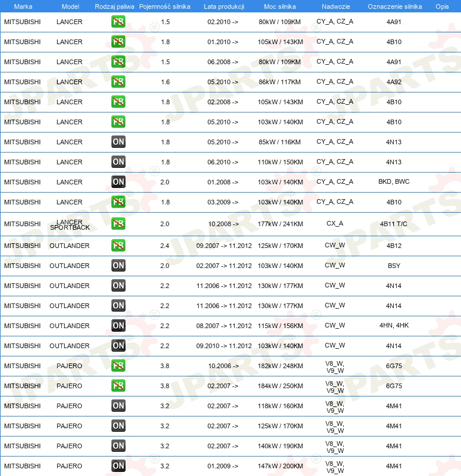Screen dimensions: 461x476
Task: Click the PB petrol icon in the Lancer 1.6 4A92 row
Action: click(x=118, y=82)
